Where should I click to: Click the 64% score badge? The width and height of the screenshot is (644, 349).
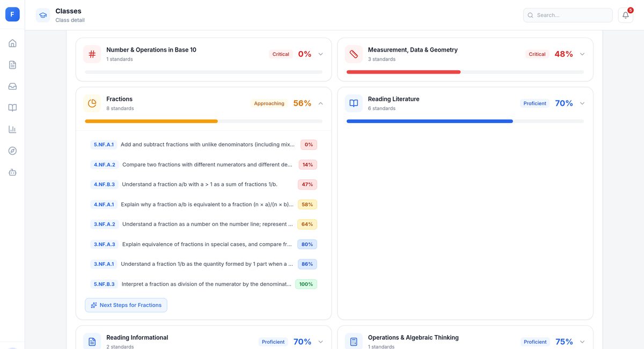tap(307, 224)
